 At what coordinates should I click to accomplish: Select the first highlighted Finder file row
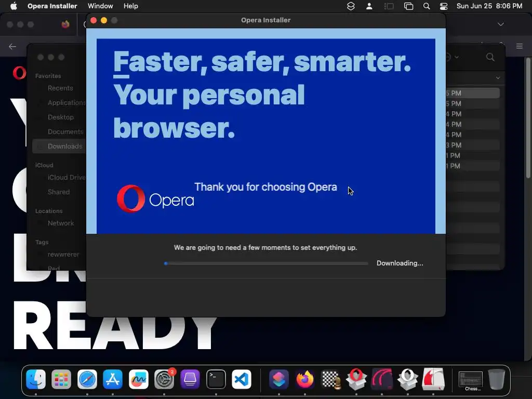[472, 93]
